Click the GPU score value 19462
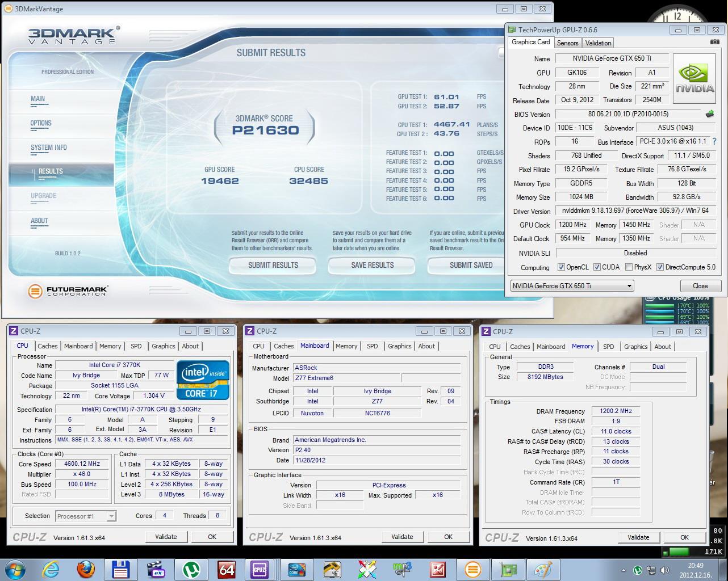 point(220,181)
